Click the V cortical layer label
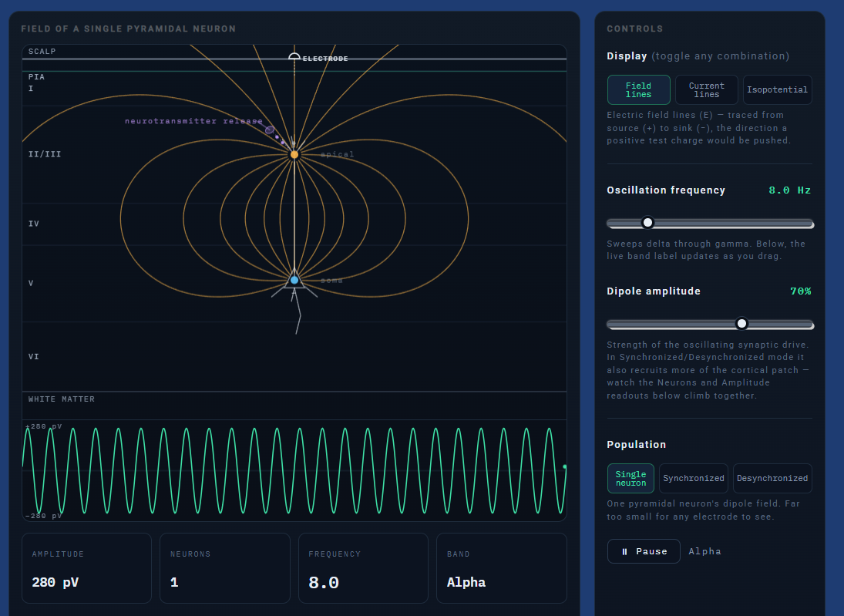This screenshot has width=844, height=616. 31,283
